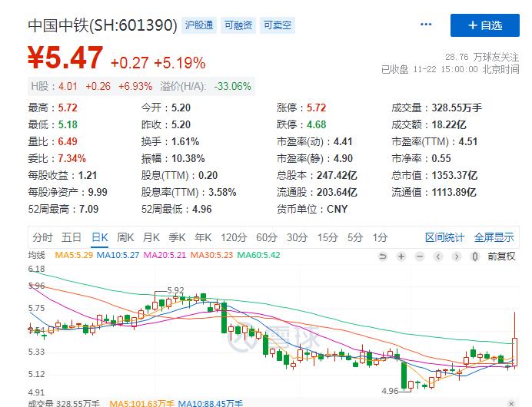
Task: Click the 流通值 value 1113.89亿
Action: (454, 193)
